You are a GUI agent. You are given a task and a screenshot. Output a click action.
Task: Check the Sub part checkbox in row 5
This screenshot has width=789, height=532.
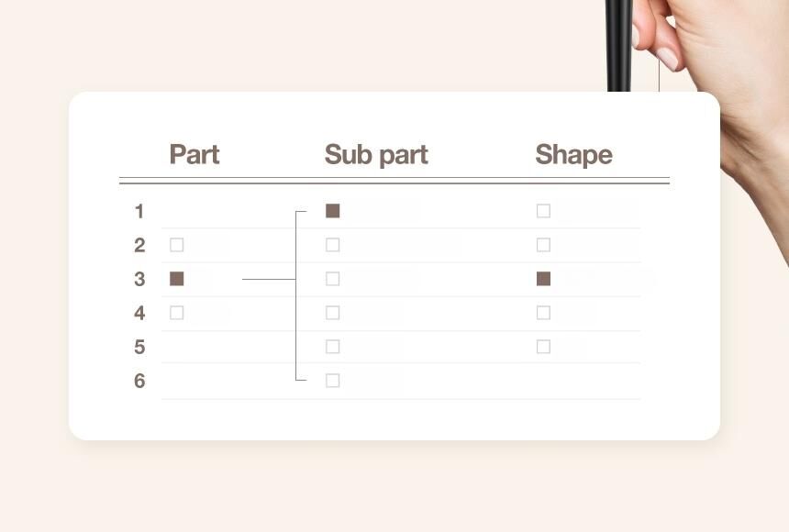(x=333, y=347)
